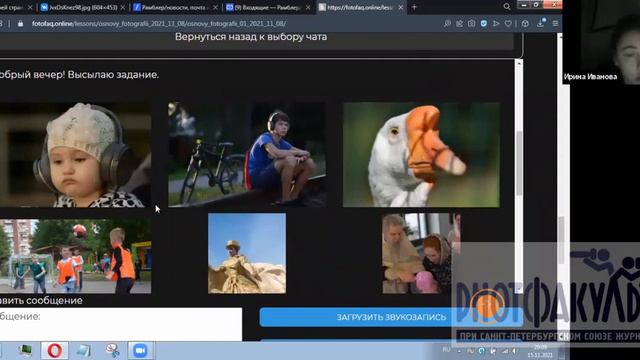The width and height of the screenshot is (640, 360).
Task: Click the taskbar clock and date
Action: [x=540, y=351]
